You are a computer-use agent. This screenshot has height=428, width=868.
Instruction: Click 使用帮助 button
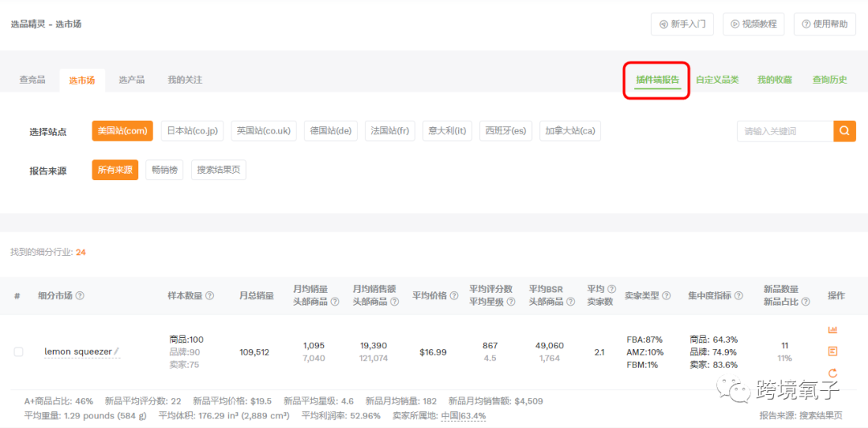[x=825, y=24]
